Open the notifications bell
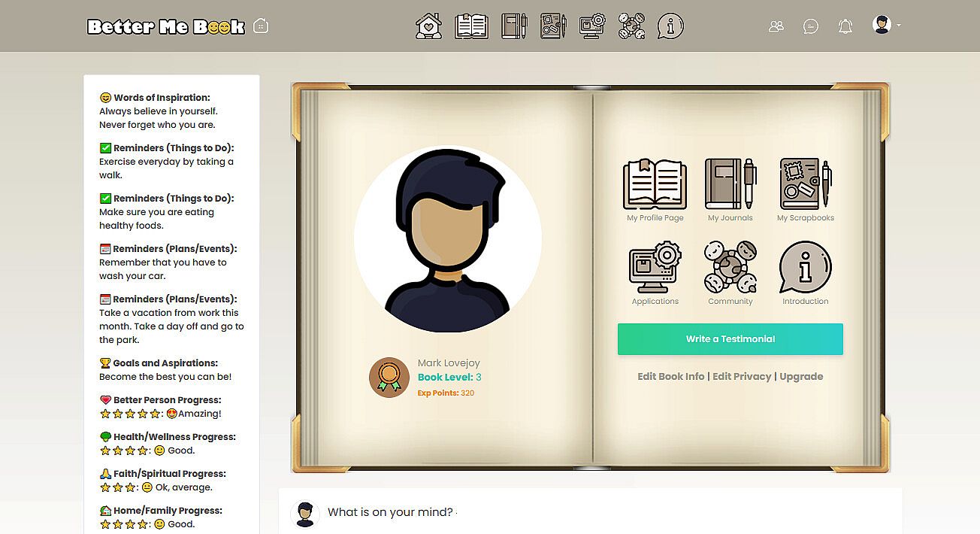The image size is (980, 534). point(845,26)
